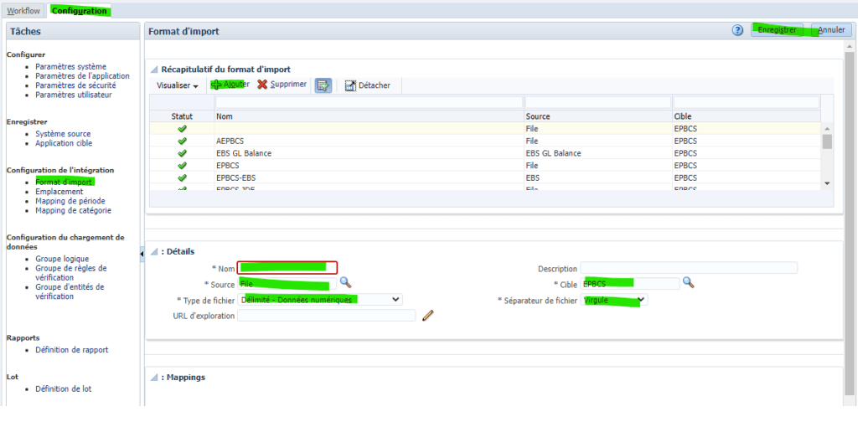Select the AEPBCS row name
The image size is (868, 422).
pyautogui.click(x=230, y=141)
